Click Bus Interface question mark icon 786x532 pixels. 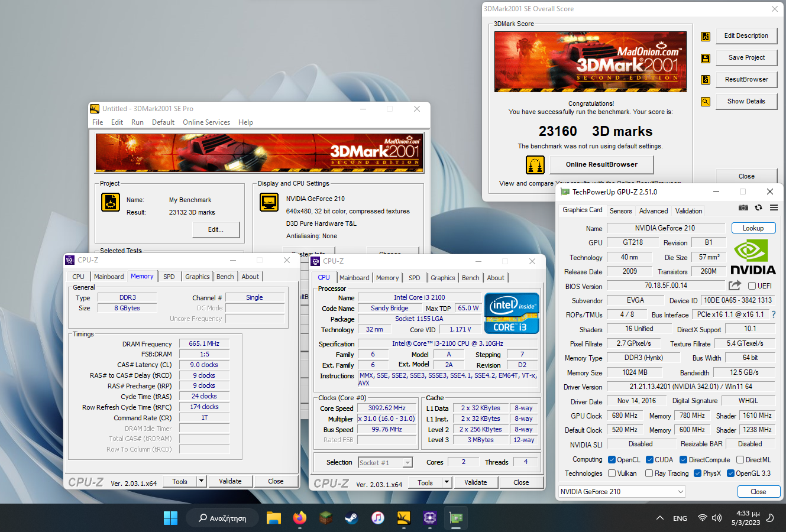tap(774, 314)
